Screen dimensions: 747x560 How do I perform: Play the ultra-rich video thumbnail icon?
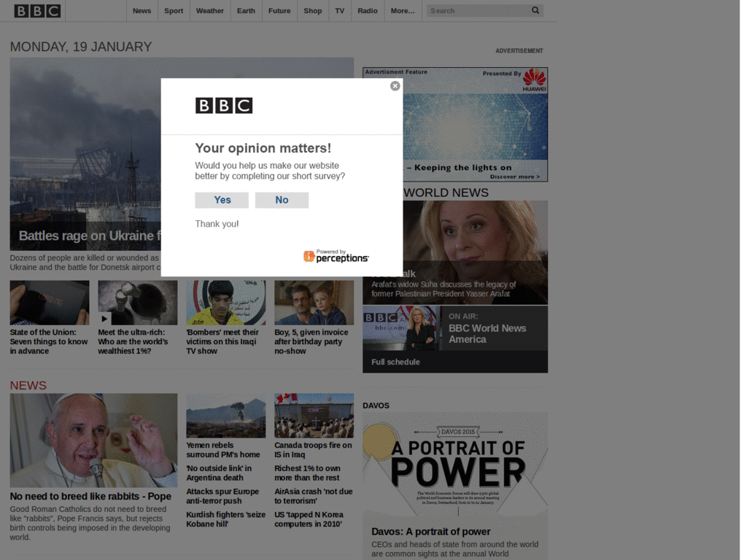point(104,319)
